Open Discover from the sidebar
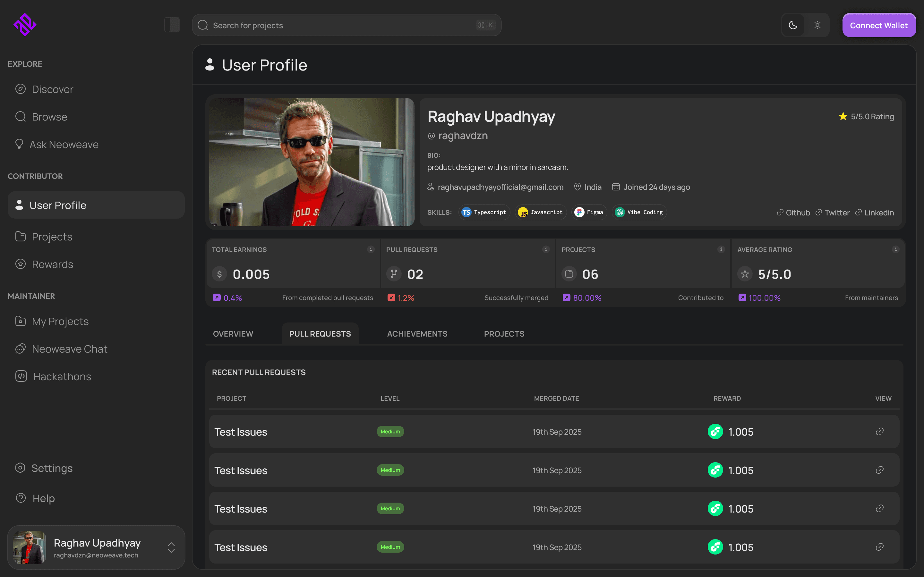924x577 pixels. coord(52,89)
